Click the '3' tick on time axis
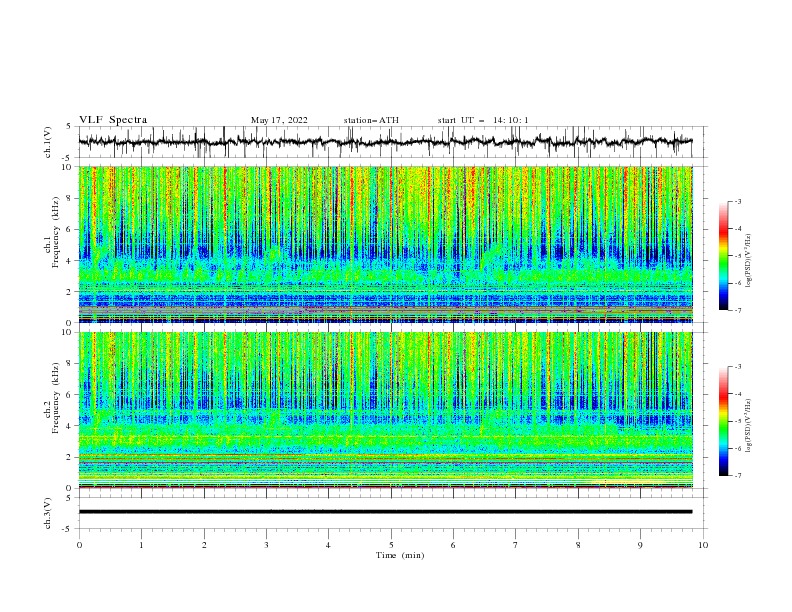This screenshot has height=612, width=792. click(x=266, y=545)
